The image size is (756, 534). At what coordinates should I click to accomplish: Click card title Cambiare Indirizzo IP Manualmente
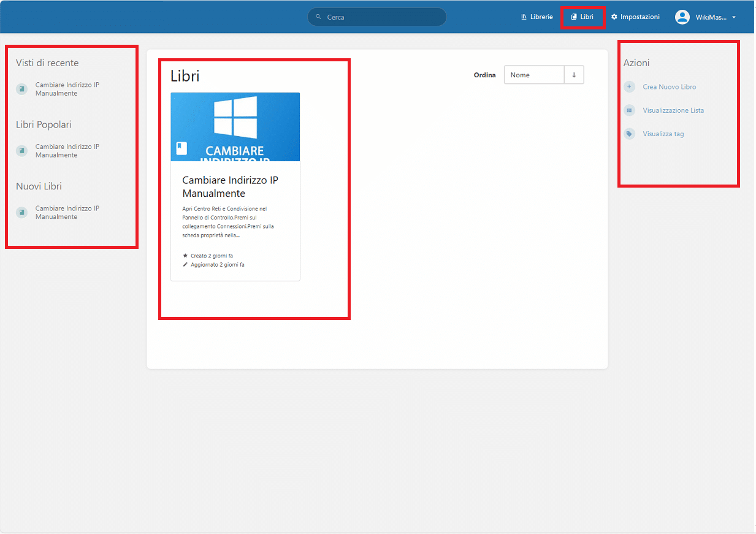click(x=230, y=186)
